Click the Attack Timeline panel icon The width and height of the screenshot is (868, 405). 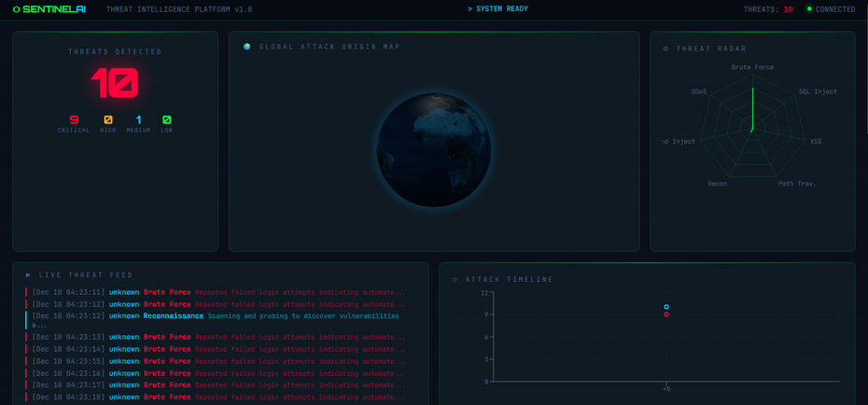tap(455, 279)
